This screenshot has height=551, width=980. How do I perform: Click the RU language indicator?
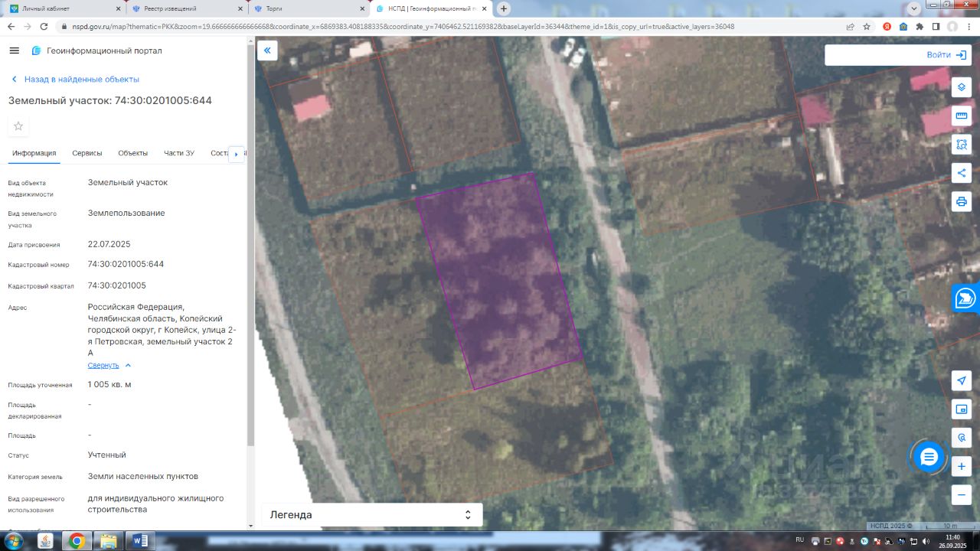coord(799,540)
